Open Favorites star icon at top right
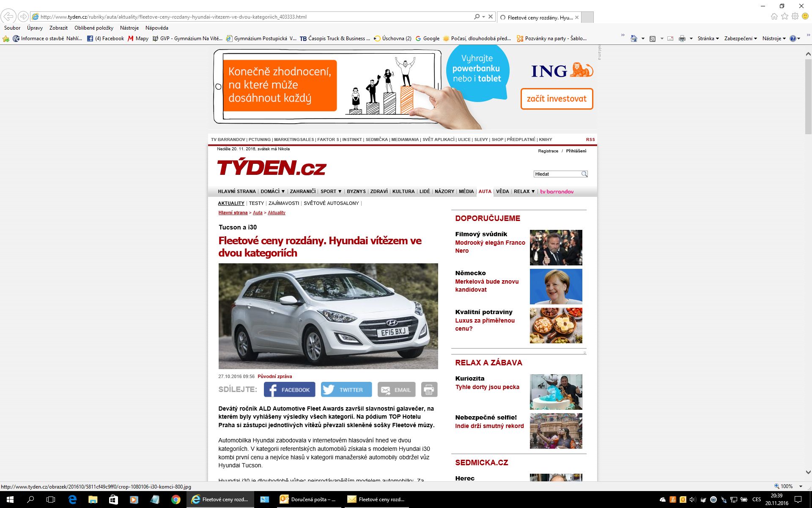The height and width of the screenshot is (508, 812). tap(785, 16)
